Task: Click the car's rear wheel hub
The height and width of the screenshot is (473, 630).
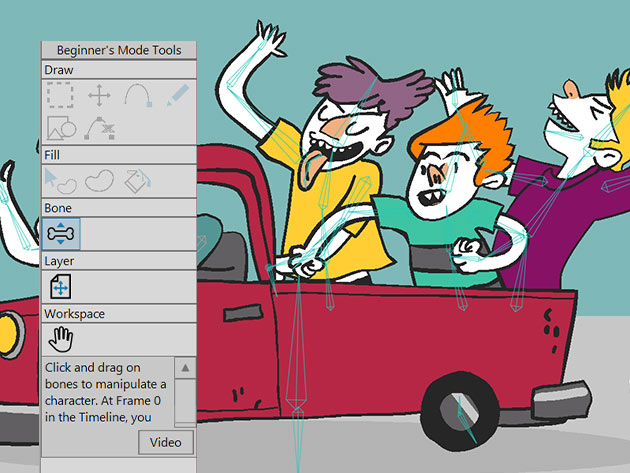Action: [459, 410]
